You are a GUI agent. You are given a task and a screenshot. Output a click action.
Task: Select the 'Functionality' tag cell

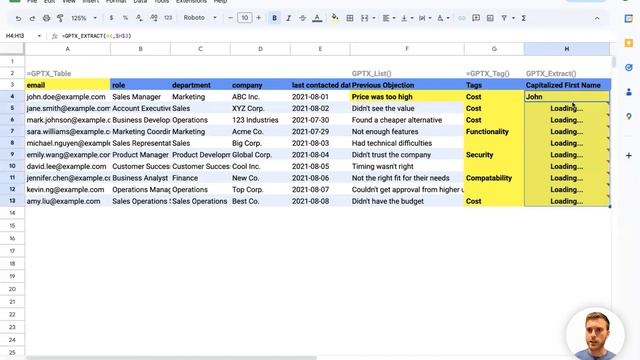(x=494, y=131)
